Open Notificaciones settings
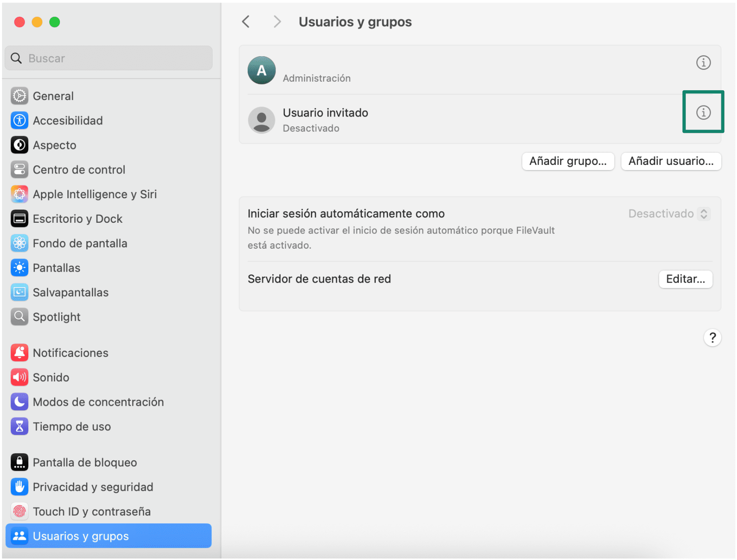The width and height of the screenshot is (737, 560). tap(71, 352)
